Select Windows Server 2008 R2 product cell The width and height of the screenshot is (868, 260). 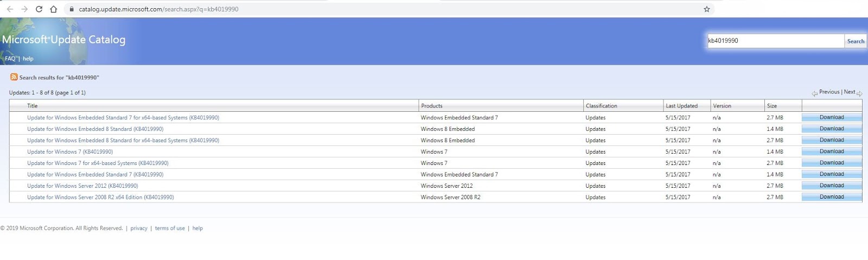pyautogui.click(x=450, y=198)
